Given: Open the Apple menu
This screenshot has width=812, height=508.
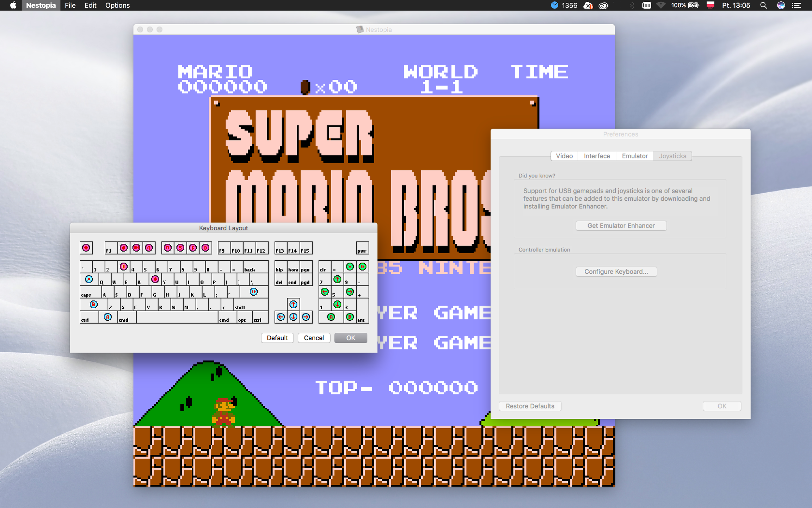Looking at the screenshot, I should (13, 5).
